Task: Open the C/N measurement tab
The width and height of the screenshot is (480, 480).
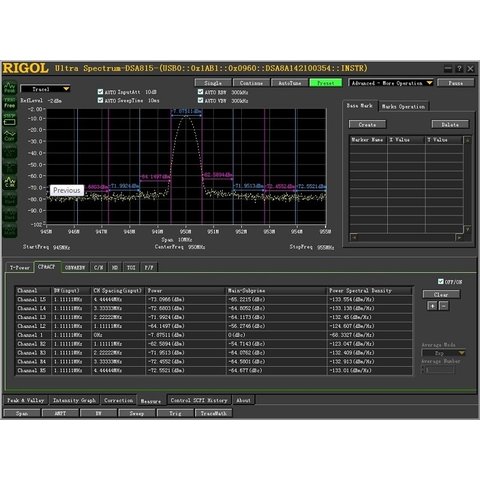Action: coord(99,267)
